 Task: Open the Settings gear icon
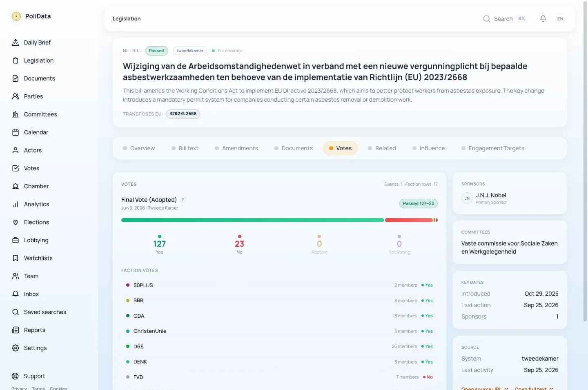(x=16, y=348)
